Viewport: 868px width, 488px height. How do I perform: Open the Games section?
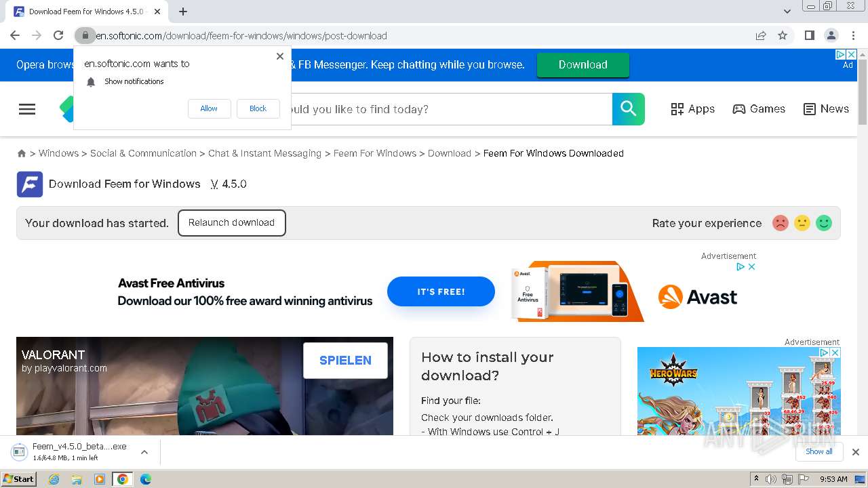(x=759, y=109)
